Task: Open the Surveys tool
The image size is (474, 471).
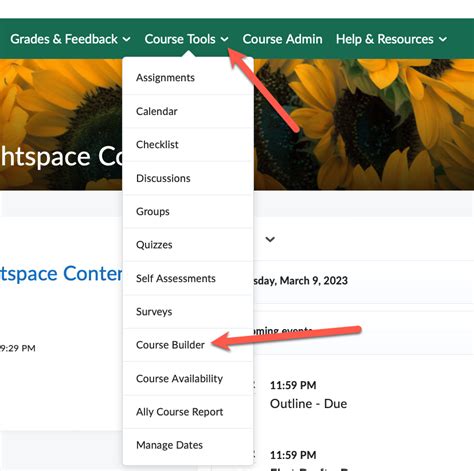Action: pyautogui.click(x=188, y=312)
